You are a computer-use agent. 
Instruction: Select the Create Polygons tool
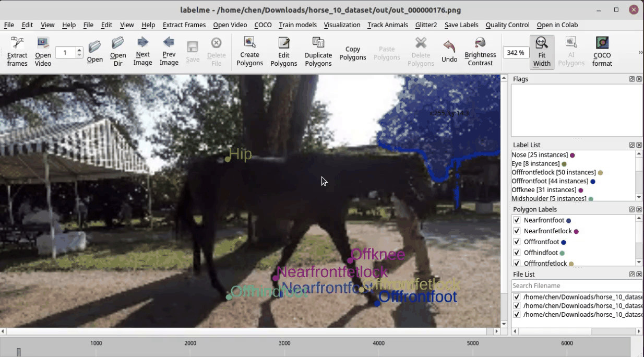coord(249,52)
